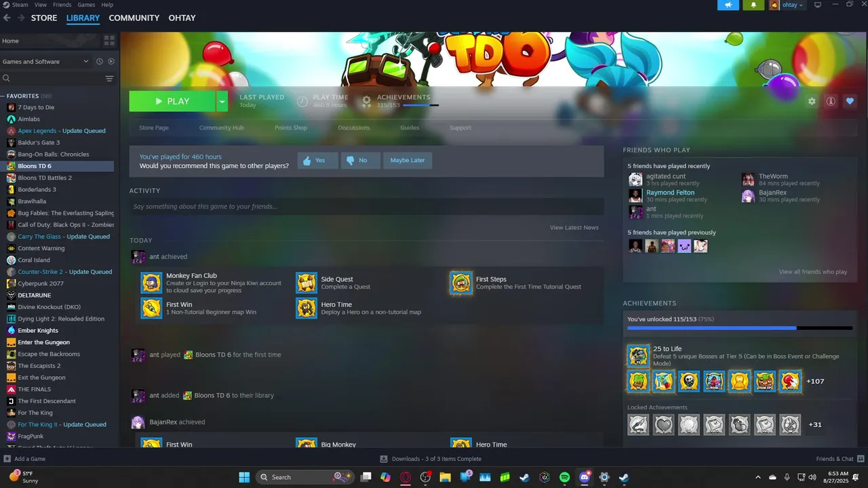
Task: Open advanced filters icon next to search
Action: click(x=109, y=79)
